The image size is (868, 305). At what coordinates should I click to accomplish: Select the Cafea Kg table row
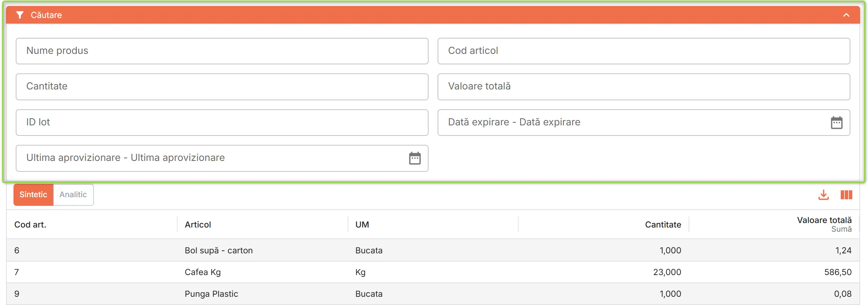433,272
